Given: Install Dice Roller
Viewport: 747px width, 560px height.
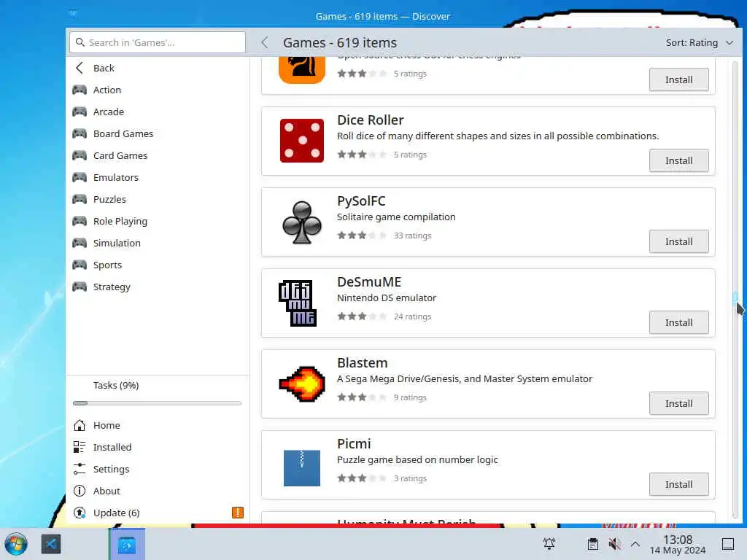Looking at the screenshot, I should click(679, 160).
